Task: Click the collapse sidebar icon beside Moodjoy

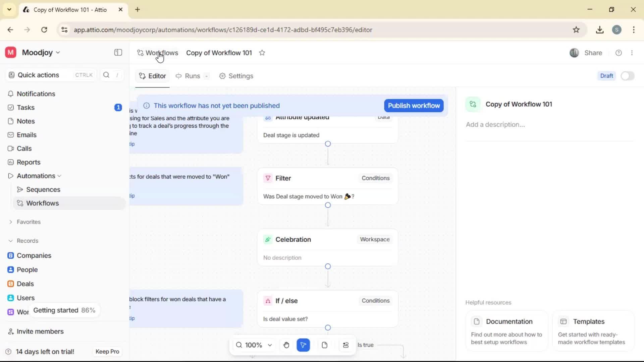Action: (x=118, y=53)
